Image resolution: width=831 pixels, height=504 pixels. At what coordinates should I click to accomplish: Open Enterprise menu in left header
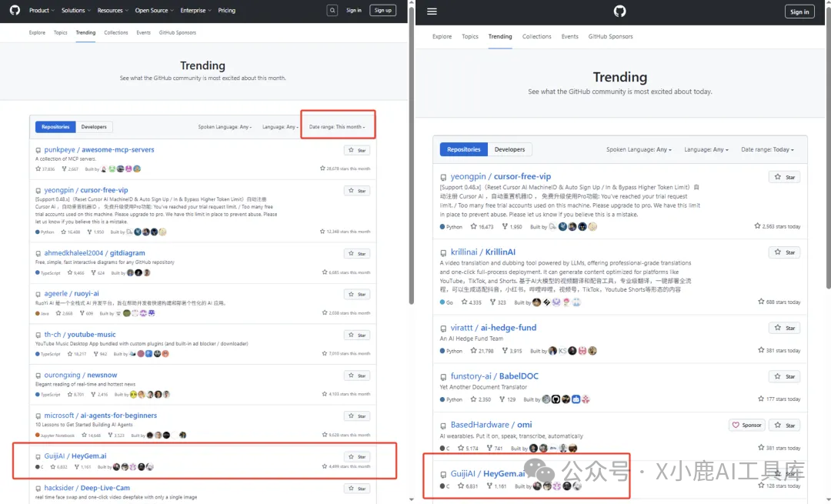[x=195, y=10]
